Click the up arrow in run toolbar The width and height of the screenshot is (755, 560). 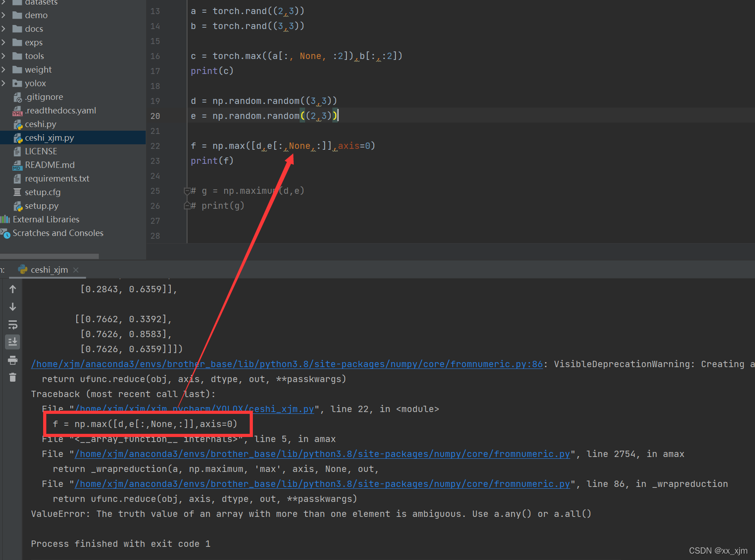click(13, 290)
